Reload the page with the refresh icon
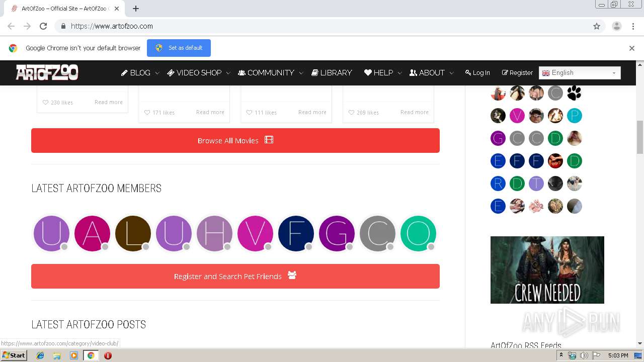644x362 pixels. pos(43,26)
